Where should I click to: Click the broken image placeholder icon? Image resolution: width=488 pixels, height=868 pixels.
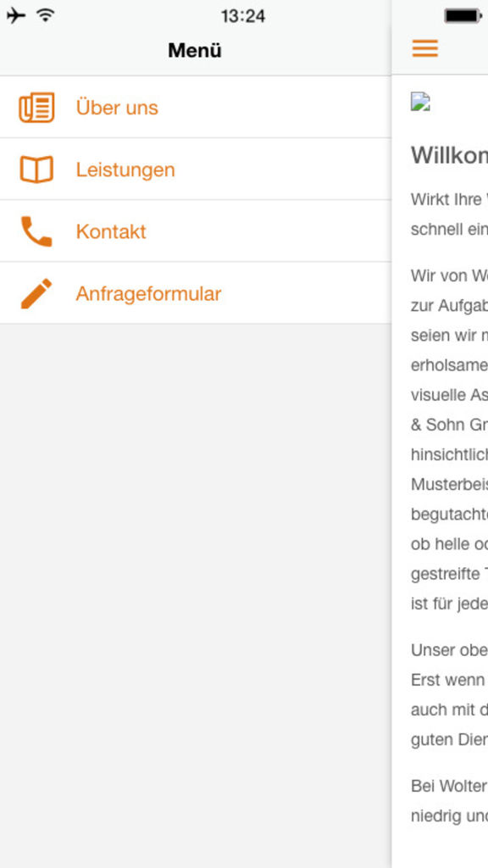coord(420,103)
